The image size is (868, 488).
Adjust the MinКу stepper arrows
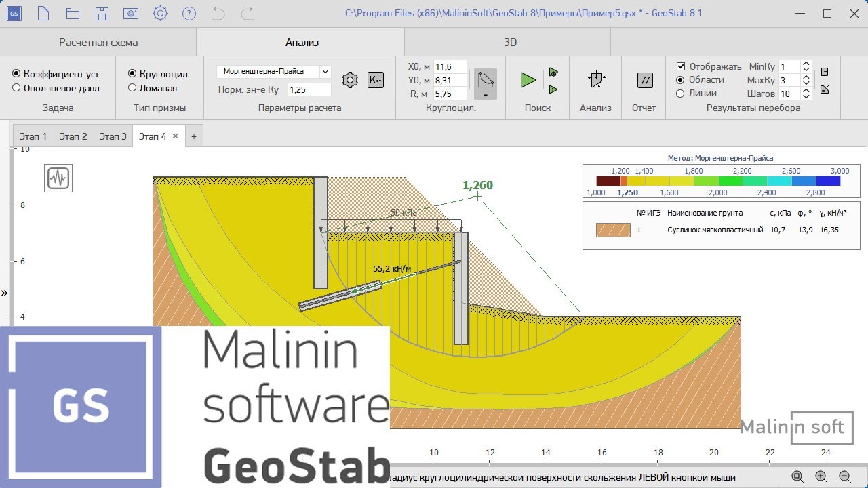tap(806, 66)
